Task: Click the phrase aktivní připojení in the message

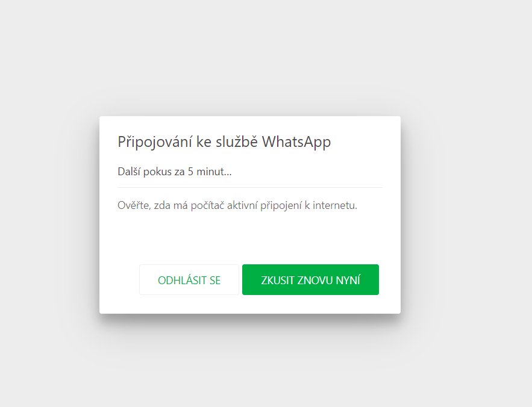Action: point(264,206)
